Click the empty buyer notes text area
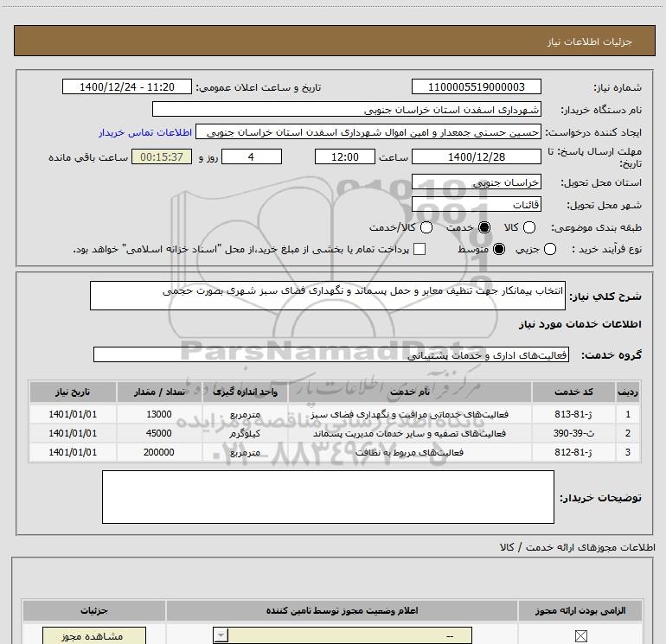 pos(328,497)
